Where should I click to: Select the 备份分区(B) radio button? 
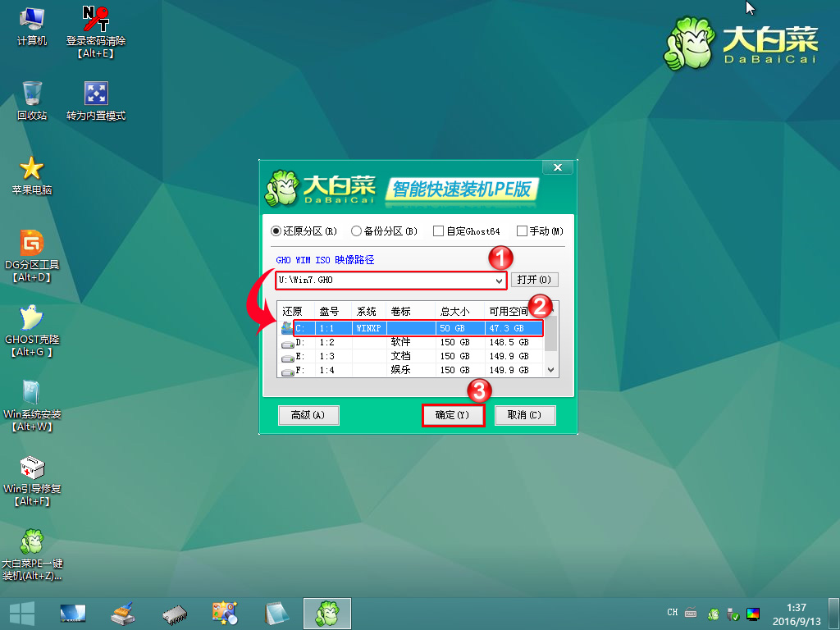point(357,231)
